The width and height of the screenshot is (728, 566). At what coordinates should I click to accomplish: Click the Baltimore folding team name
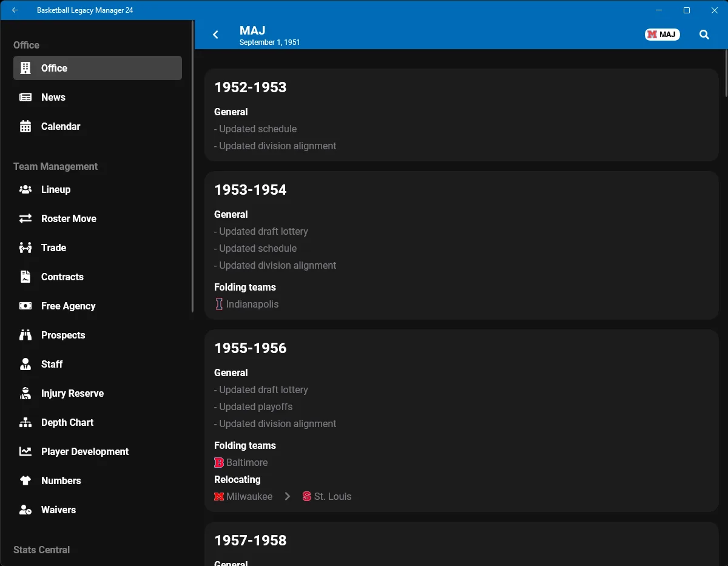point(247,462)
